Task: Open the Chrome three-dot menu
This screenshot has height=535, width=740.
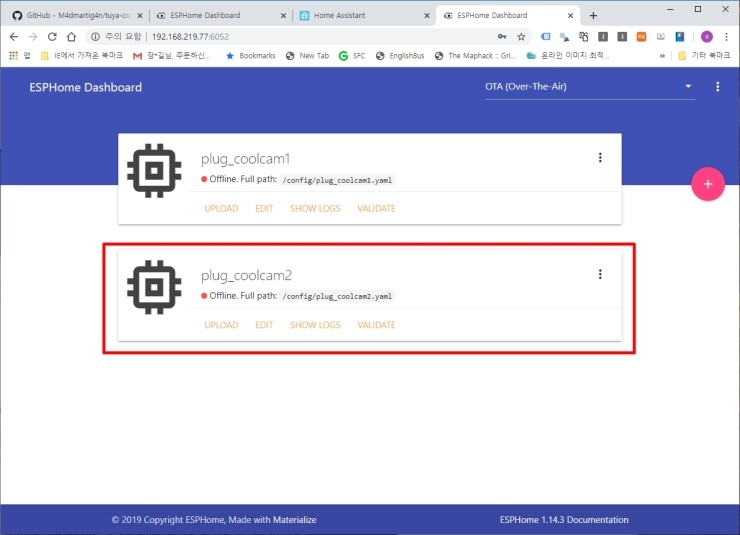Action: click(x=726, y=36)
